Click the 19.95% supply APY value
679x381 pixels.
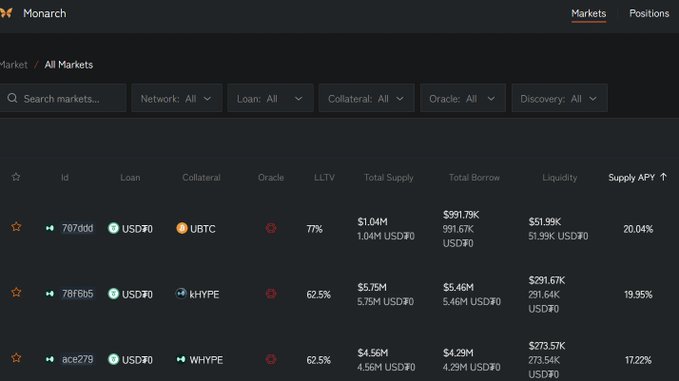pyautogui.click(x=638, y=294)
